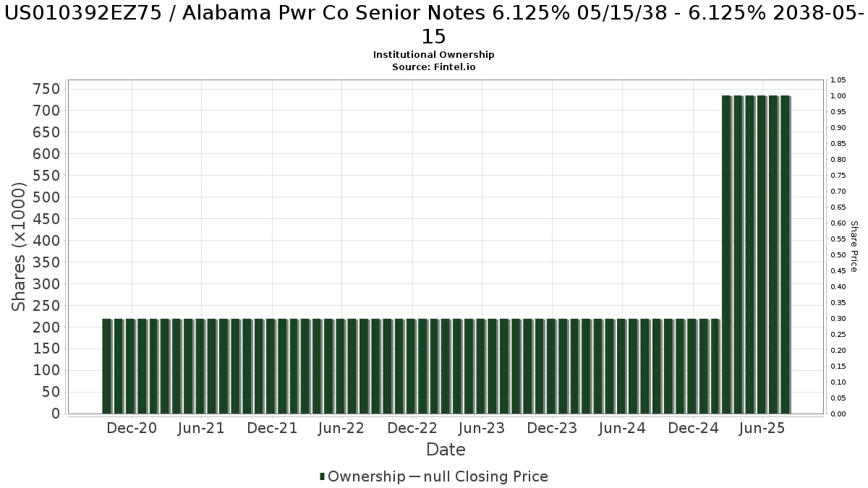Click the Institutional Ownership subtitle
Screen dimensions: 868x488
coord(434,55)
